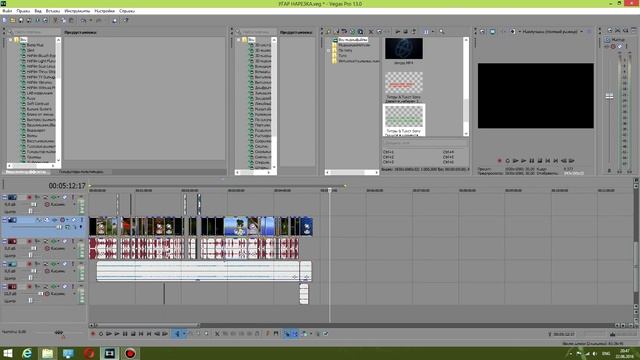Click the playback rate slider under the track list
Screen dimensions: 640x360
(x=59, y=332)
